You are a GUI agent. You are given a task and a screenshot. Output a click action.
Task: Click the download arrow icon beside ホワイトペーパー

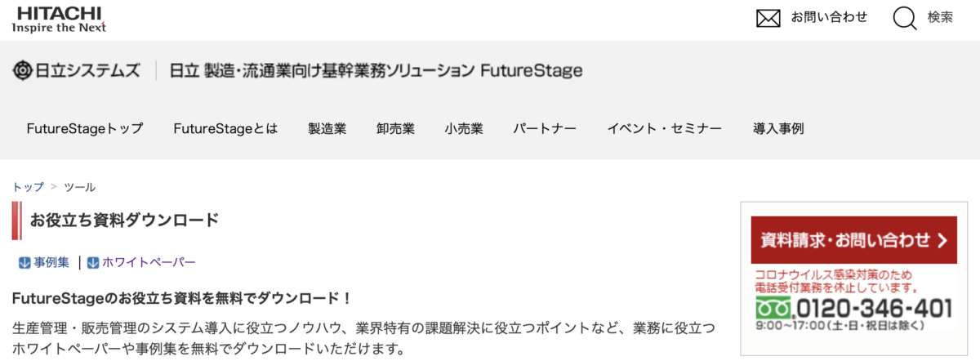(93, 263)
